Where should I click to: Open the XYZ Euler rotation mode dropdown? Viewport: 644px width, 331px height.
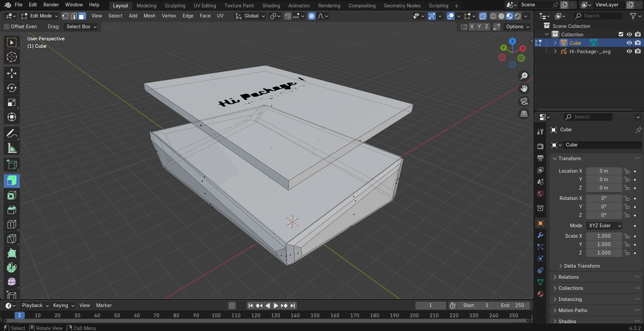(x=604, y=226)
